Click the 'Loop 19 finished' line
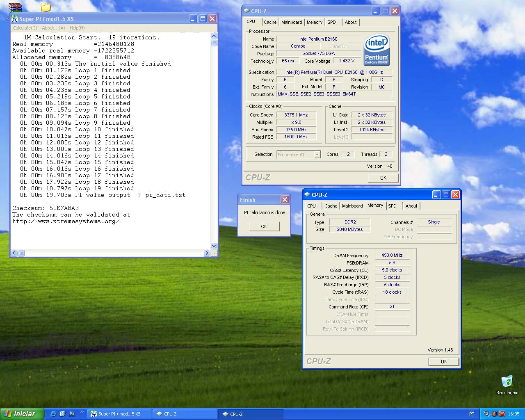The height and width of the screenshot is (420, 525). pos(77,188)
